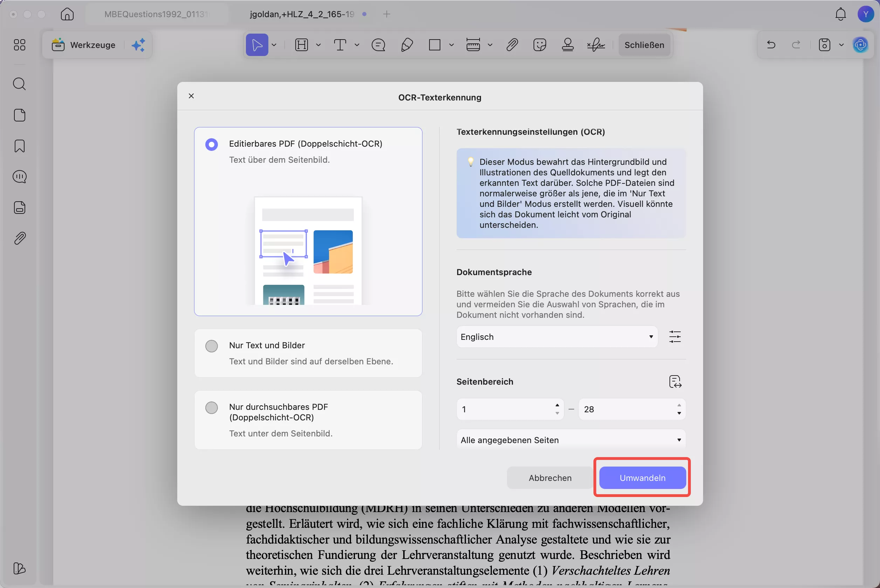Image resolution: width=880 pixels, height=588 pixels.
Task: Select Nur Text und Bilder option
Action: coord(212,346)
